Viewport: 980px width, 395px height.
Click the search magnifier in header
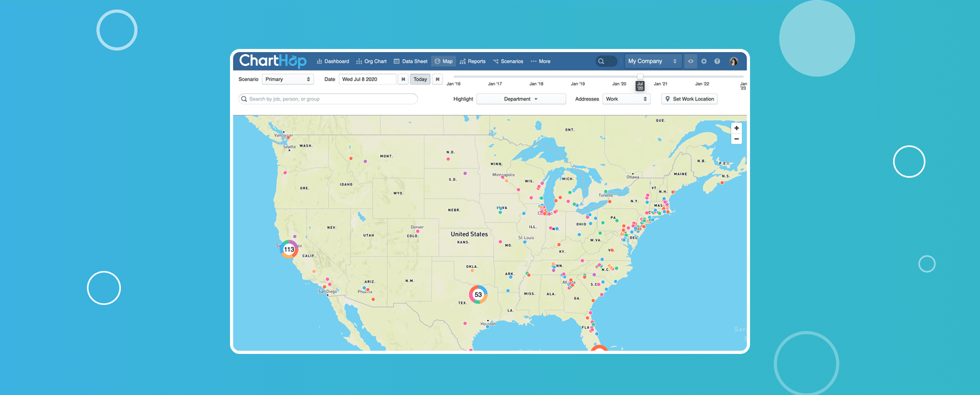[x=606, y=61]
